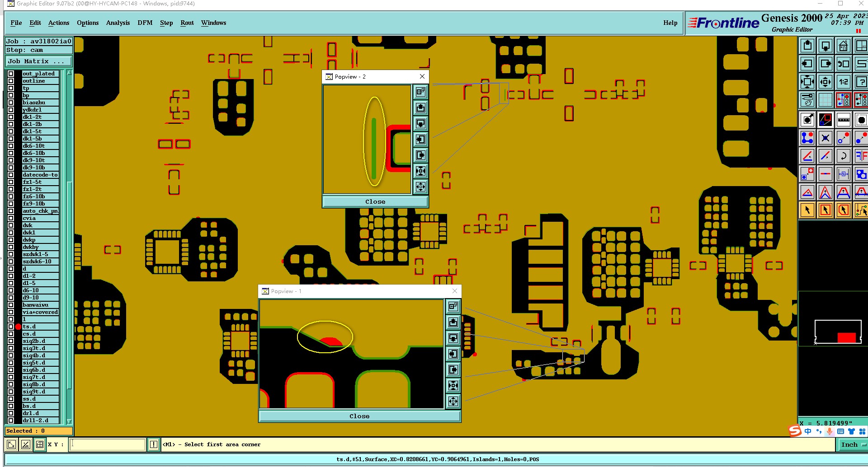This screenshot has height=467, width=868.
Task: Open the Actions menu
Action: pyautogui.click(x=59, y=23)
